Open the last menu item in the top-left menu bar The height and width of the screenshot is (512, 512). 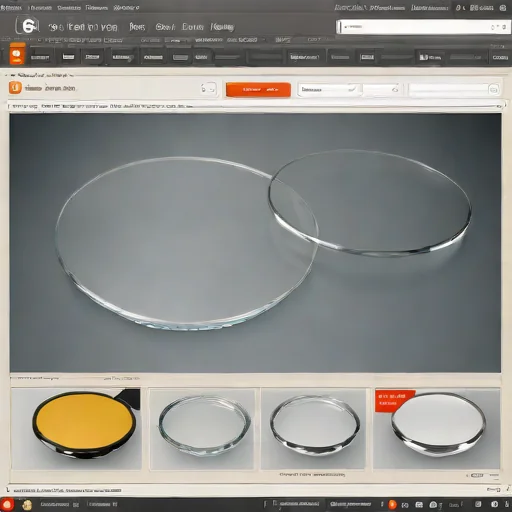point(126,7)
